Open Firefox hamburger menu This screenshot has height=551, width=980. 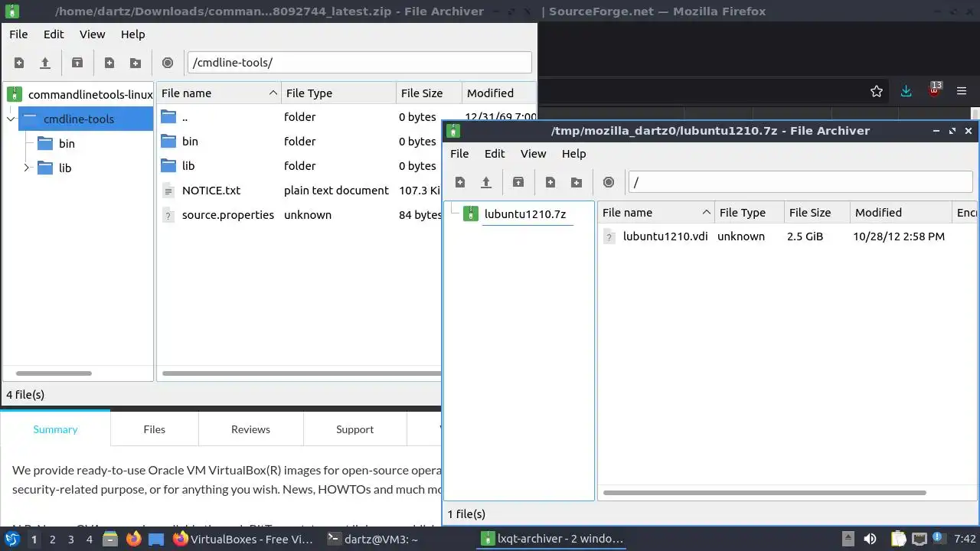[963, 91]
